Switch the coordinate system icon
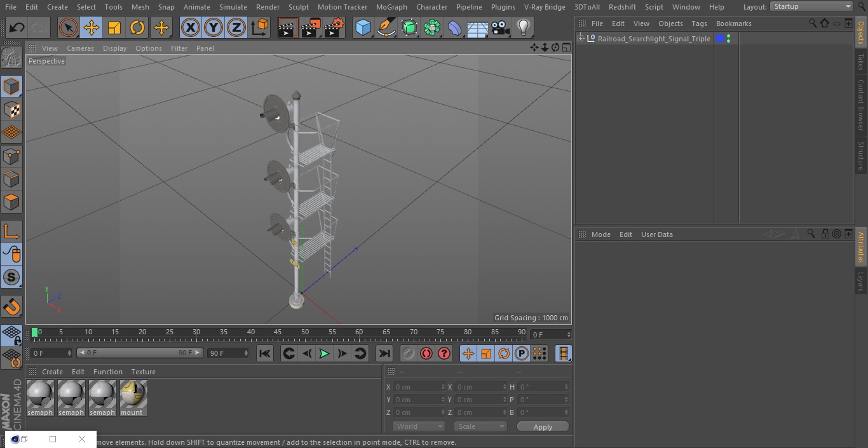The width and height of the screenshot is (868, 448). coord(260,27)
